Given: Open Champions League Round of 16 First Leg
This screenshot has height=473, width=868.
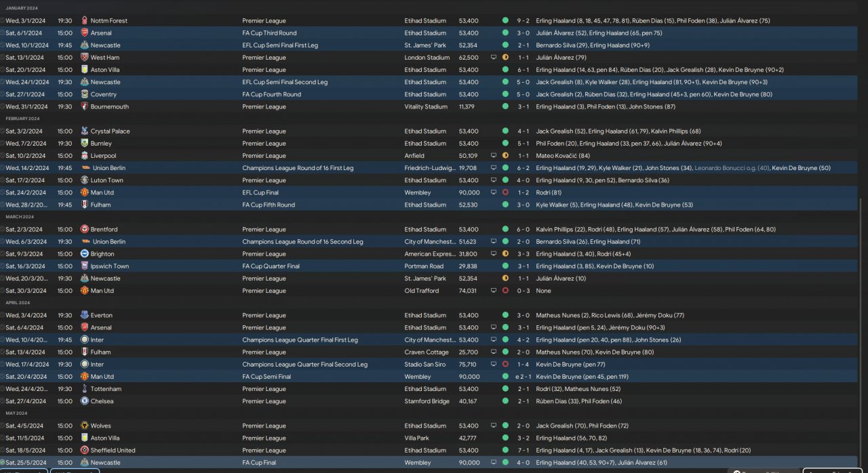Looking at the screenshot, I should (x=298, y=168).
